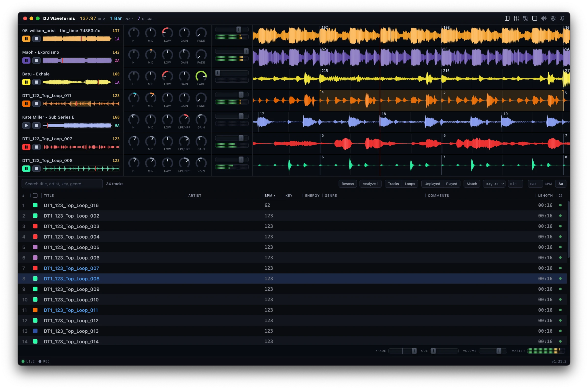The height and width of the screenshot is (389, 588).
Task: Click the GAIN knob on Maoh - Exorcismo deck
Action: [184, 55]
